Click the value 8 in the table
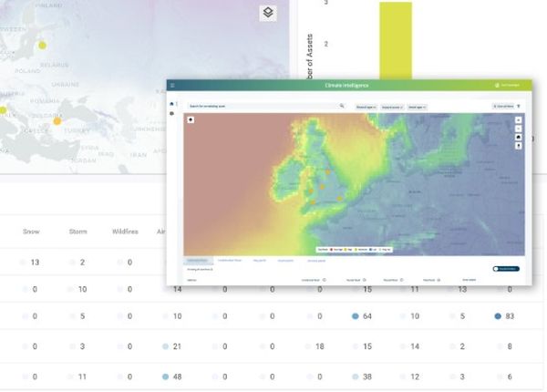 pos(510,346)
